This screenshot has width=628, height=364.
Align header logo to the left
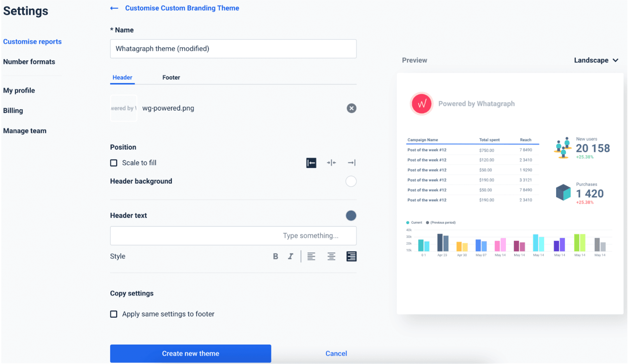coord(311,163)
